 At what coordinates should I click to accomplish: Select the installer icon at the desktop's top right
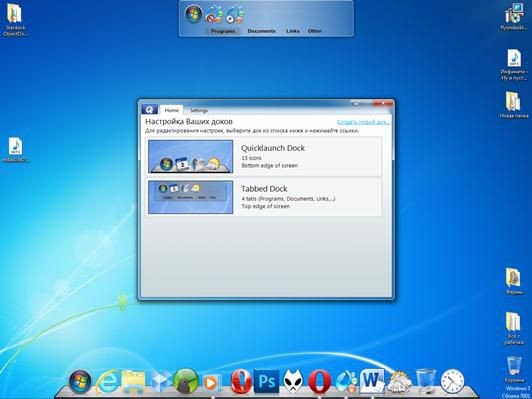click(514, 17)
